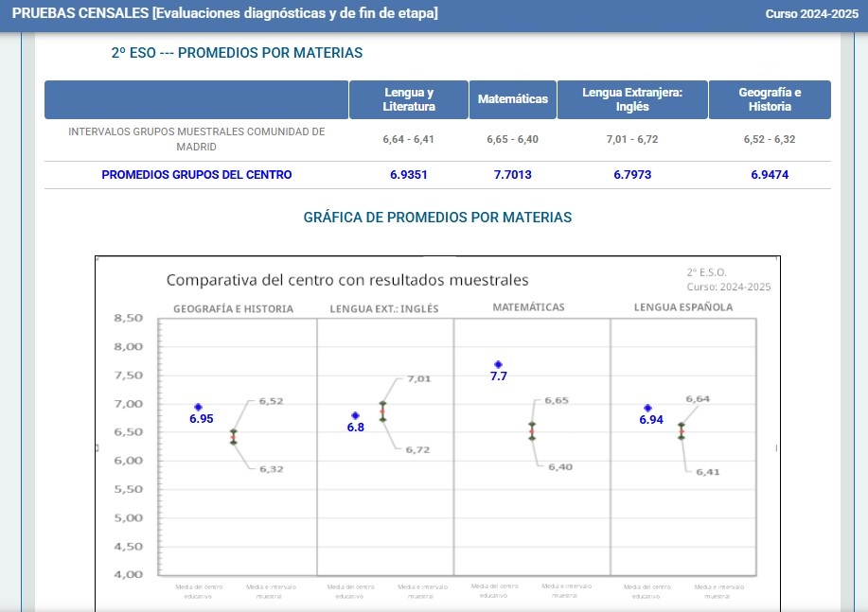Click the Lengua Española sample interval bar
The image size is (868, 612).
tap(682, 430)
